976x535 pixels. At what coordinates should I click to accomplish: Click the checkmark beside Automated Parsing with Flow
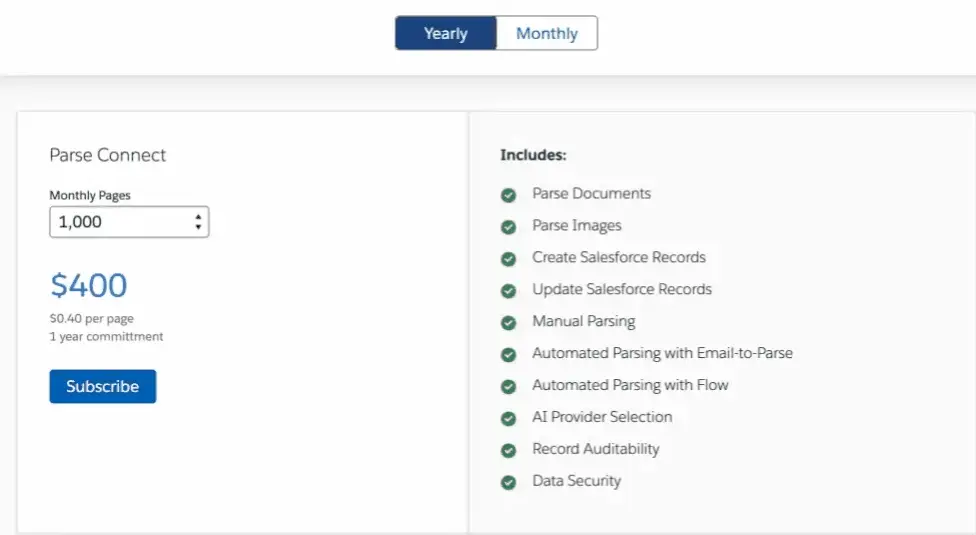tap(509, 387)
